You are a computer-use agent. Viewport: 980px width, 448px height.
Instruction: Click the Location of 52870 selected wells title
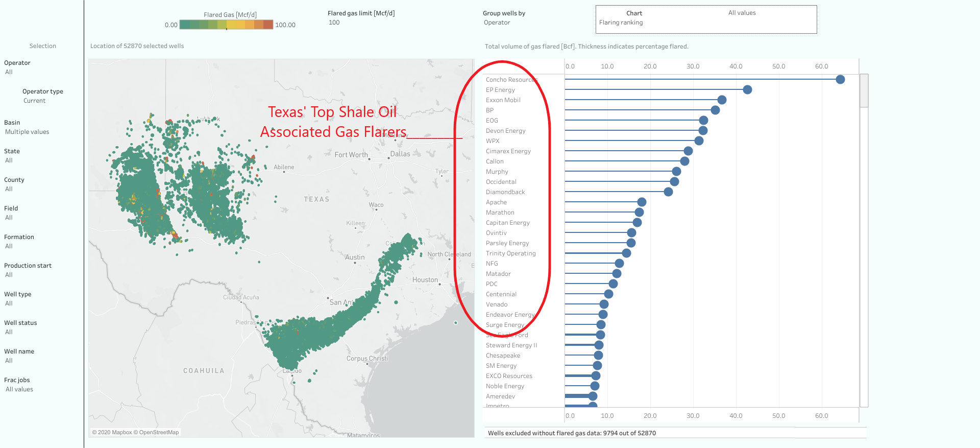pos(137,46)
